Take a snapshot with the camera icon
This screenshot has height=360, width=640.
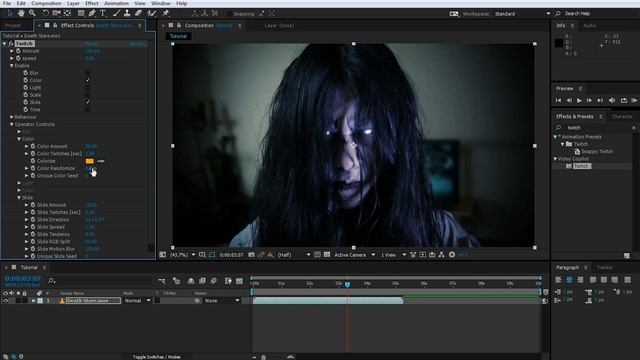coord(251,255)
